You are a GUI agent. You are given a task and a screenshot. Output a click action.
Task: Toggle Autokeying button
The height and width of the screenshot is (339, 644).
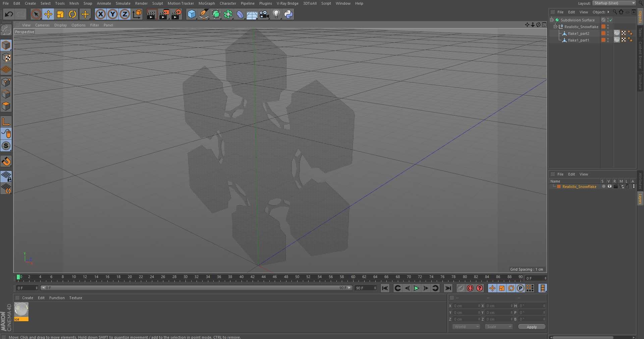[x=470, y=288]
